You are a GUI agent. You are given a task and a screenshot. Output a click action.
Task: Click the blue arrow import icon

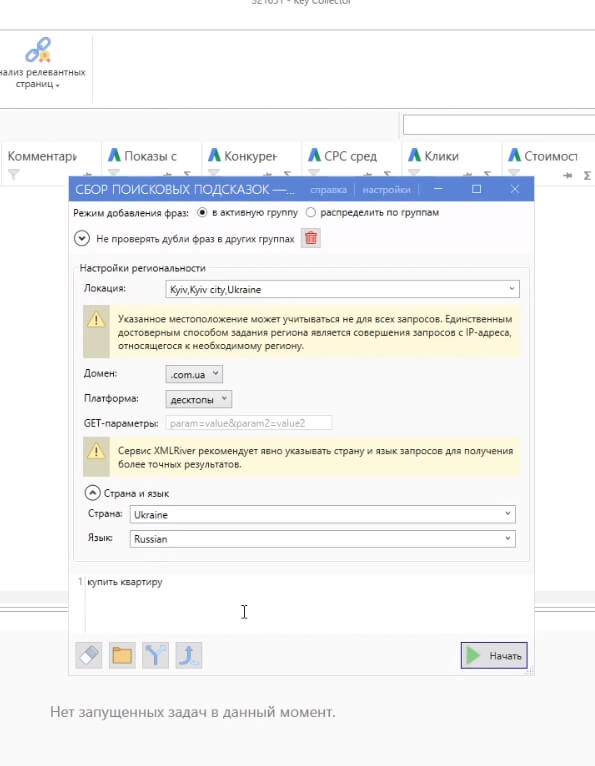pos(189,655)
